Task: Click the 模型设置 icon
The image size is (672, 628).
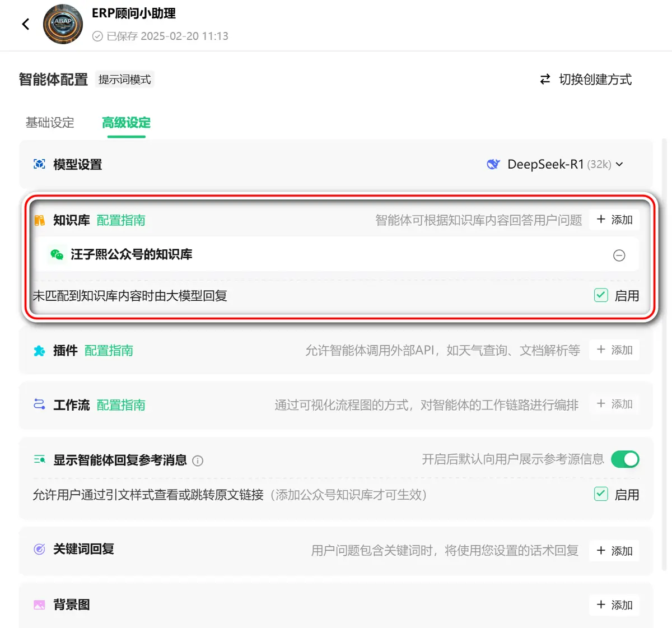Action: coord(39,164)
